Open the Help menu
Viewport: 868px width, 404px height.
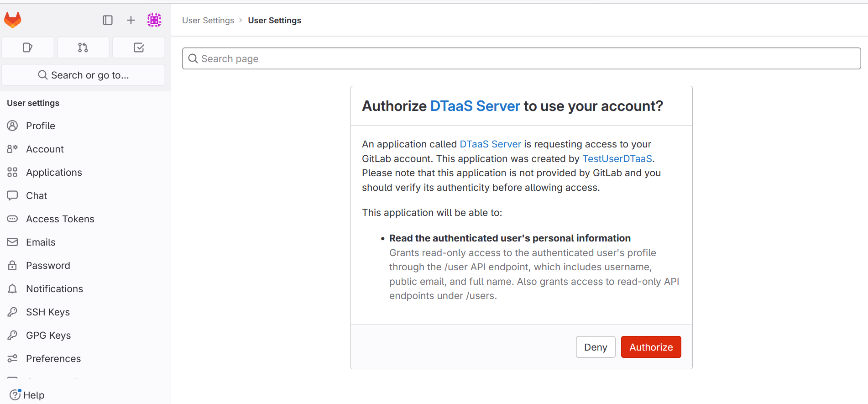[x=27, y=395]
